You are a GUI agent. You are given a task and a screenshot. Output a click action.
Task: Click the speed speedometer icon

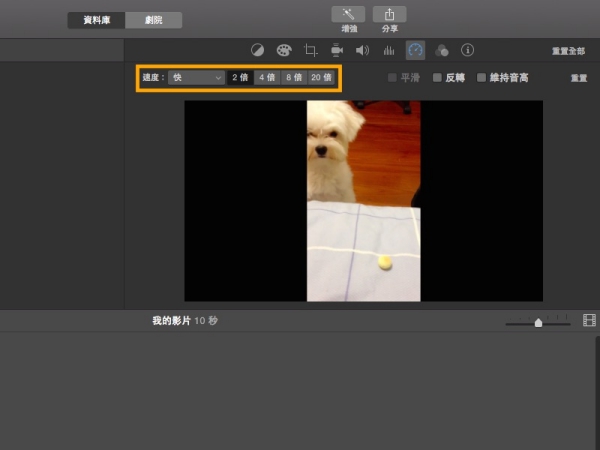point(415,50)
